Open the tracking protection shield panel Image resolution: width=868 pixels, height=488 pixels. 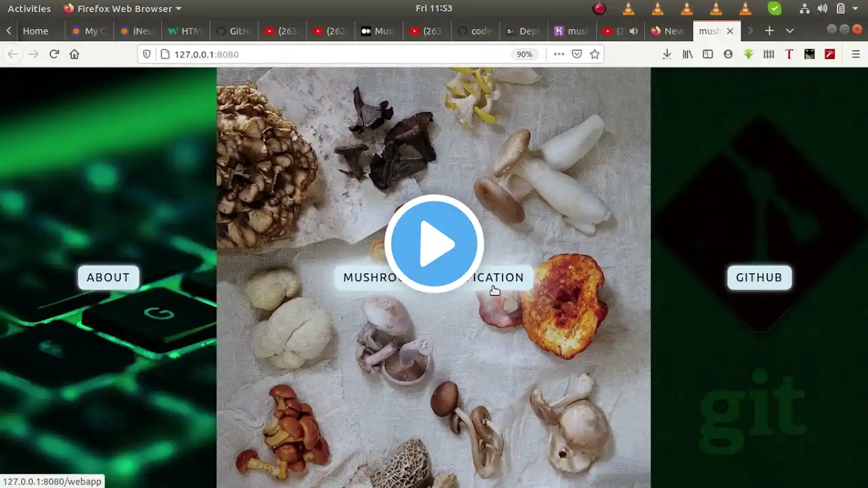coord(146,54)
